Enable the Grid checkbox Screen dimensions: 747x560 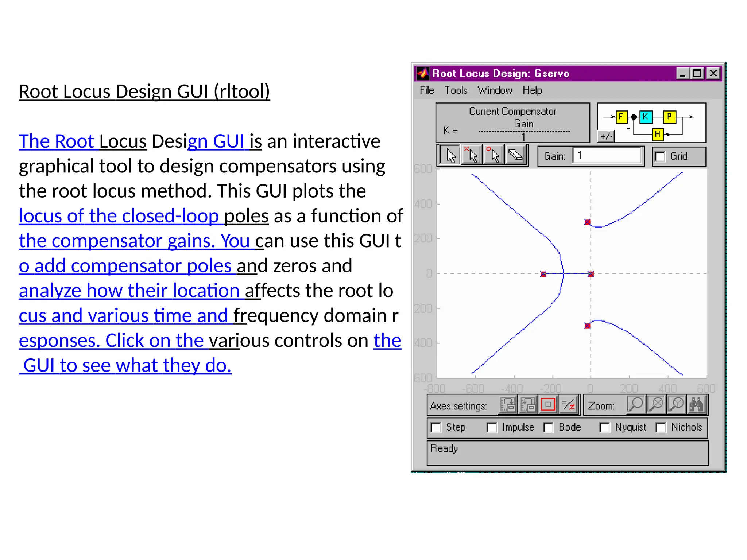coord(660,156)
